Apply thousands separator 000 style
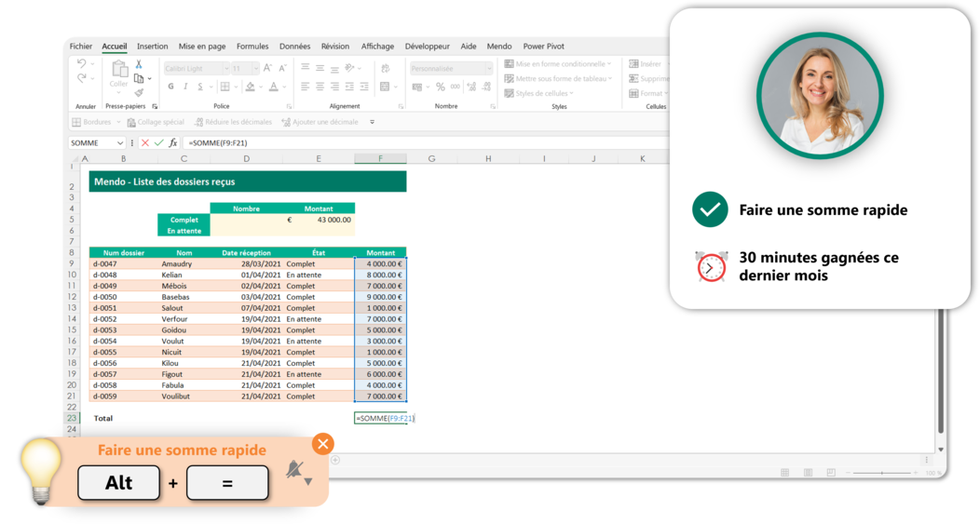 click(x=456, y=87)
